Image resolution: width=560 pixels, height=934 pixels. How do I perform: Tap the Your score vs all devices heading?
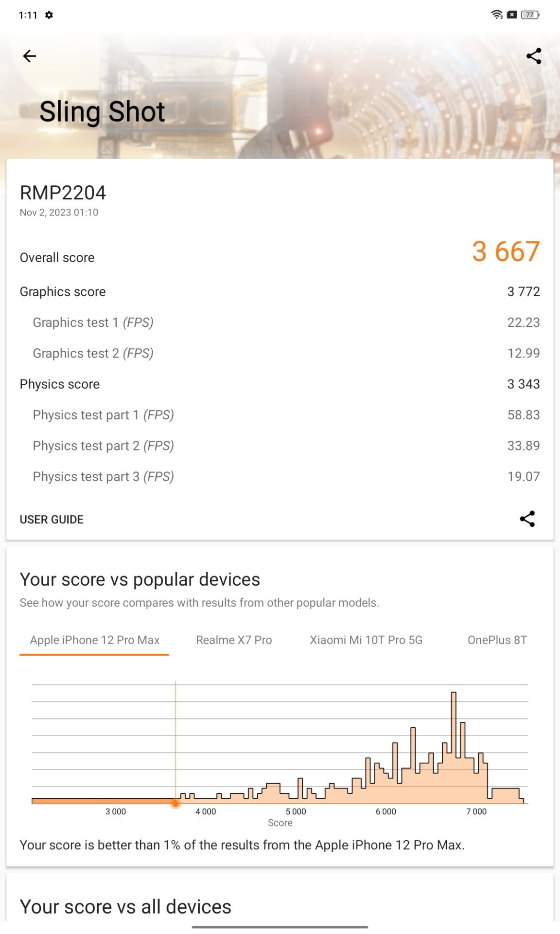(x=125, y=907)
